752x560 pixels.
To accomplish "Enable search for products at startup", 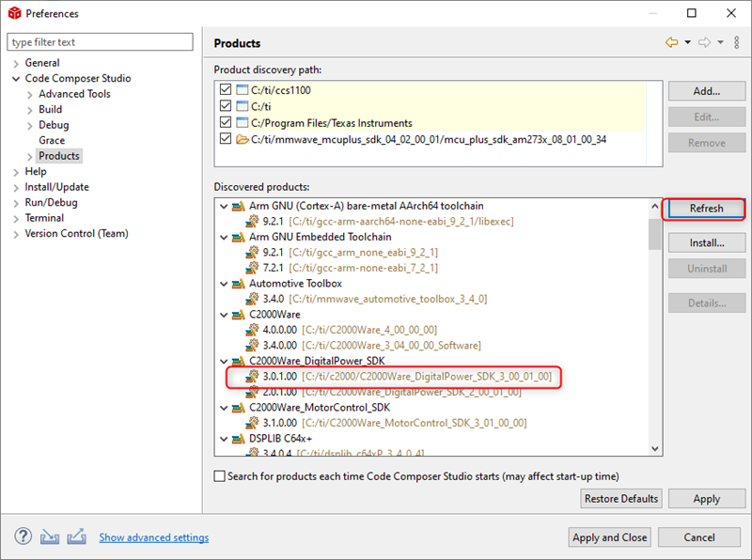I will tap(220, 476).
